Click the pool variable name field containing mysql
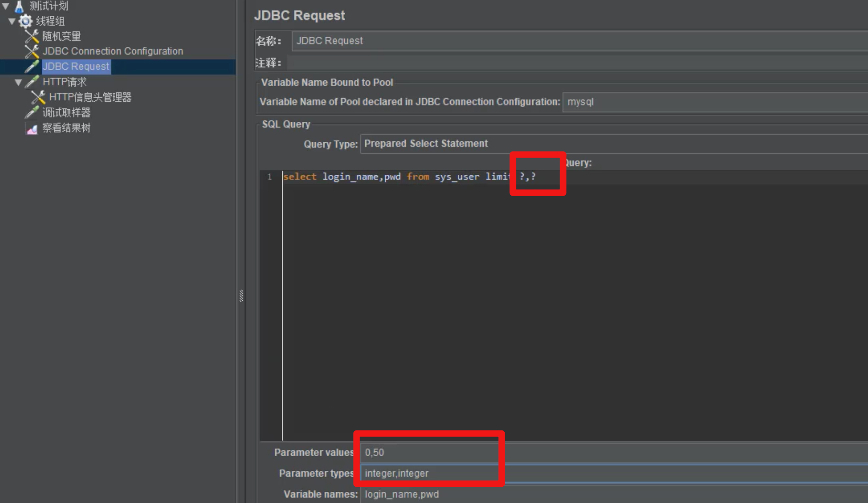 point(715,102)
